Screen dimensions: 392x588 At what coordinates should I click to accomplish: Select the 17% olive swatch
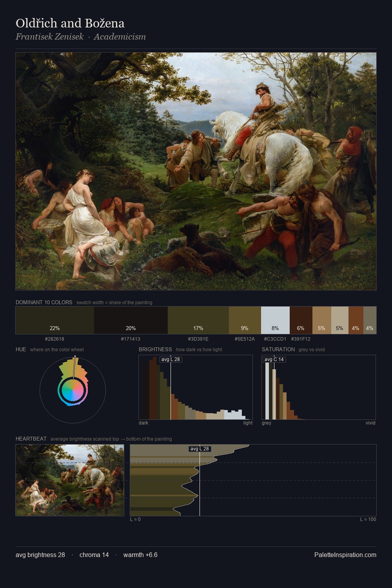(198, 320)
